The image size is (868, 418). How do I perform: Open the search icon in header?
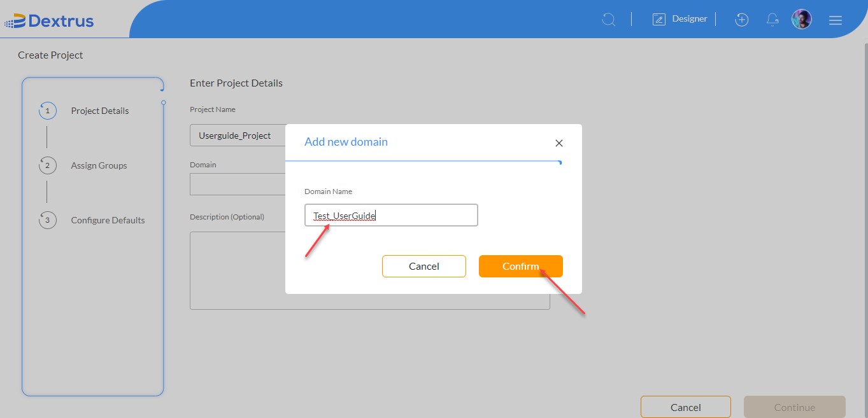609,20
